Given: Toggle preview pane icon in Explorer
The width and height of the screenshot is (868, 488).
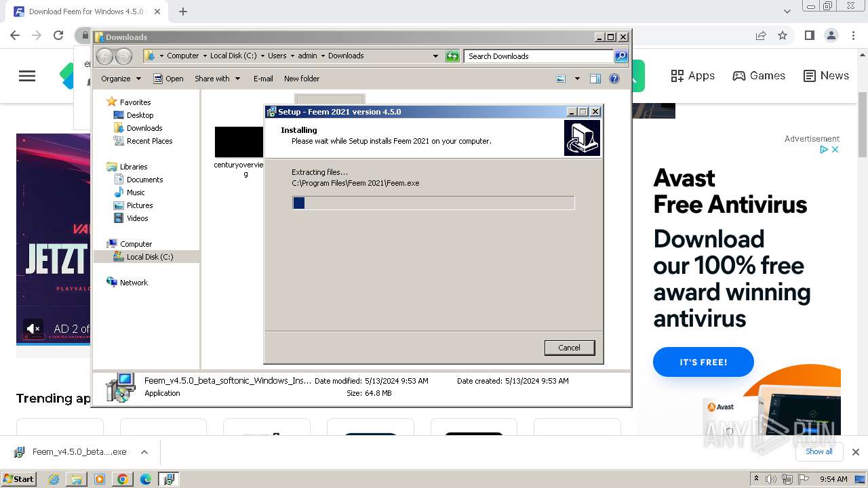Looking at the screenshot, I should (x=595, y=79).
